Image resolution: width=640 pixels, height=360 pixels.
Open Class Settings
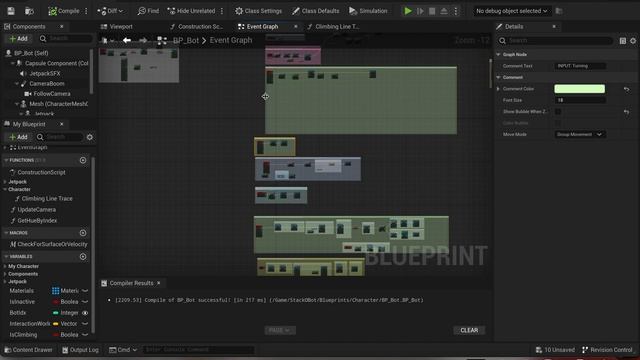pos(258,11)
